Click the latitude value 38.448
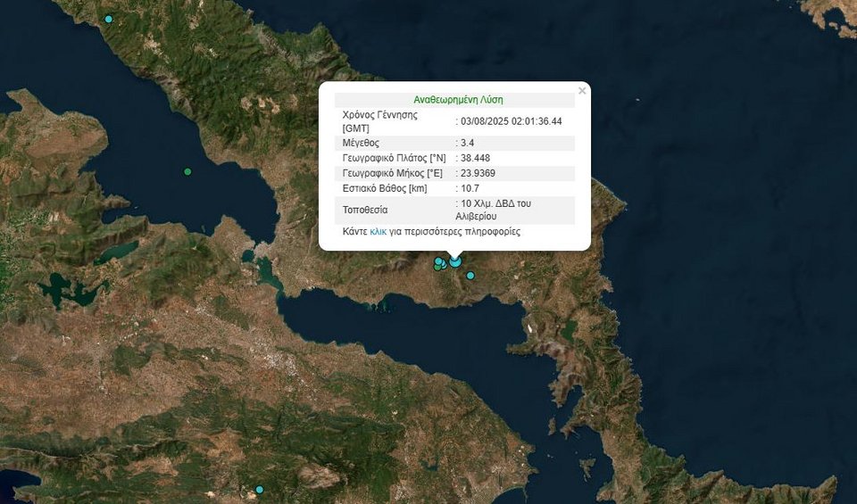Image resolution: width=857 pixels, height=504 pixels. [x=476, y=158]
